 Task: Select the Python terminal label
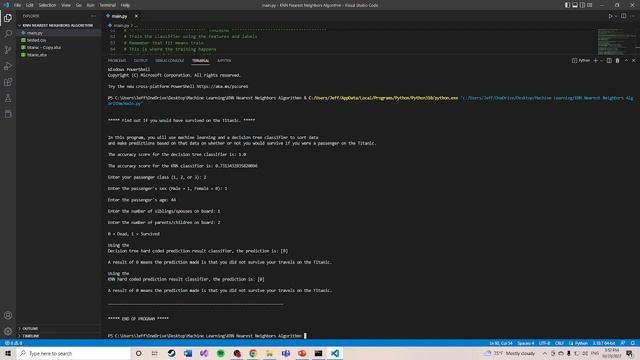(581, 60)
